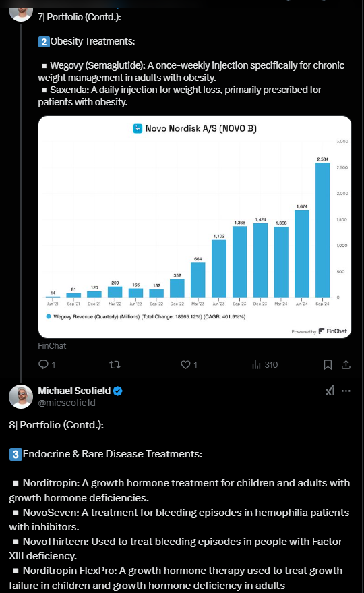Screen dimensions: 364x593
Task: Click the FinChat source label
Action: tap(52, 345)
